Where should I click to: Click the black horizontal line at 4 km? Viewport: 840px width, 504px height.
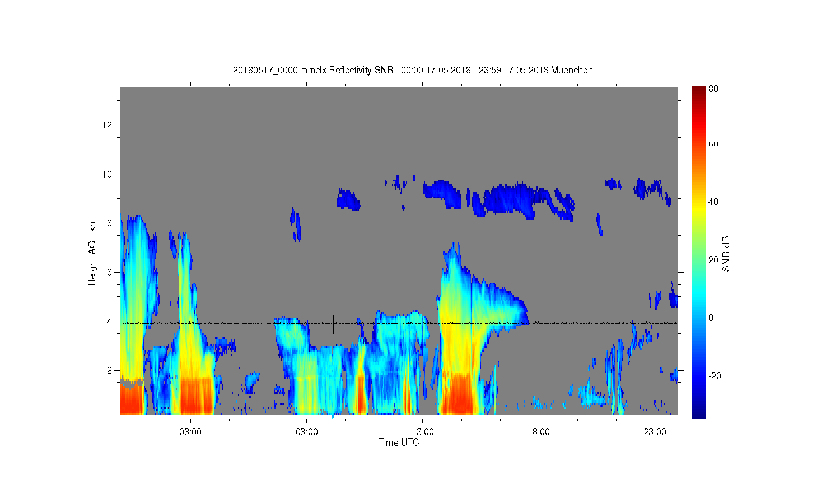399,322
